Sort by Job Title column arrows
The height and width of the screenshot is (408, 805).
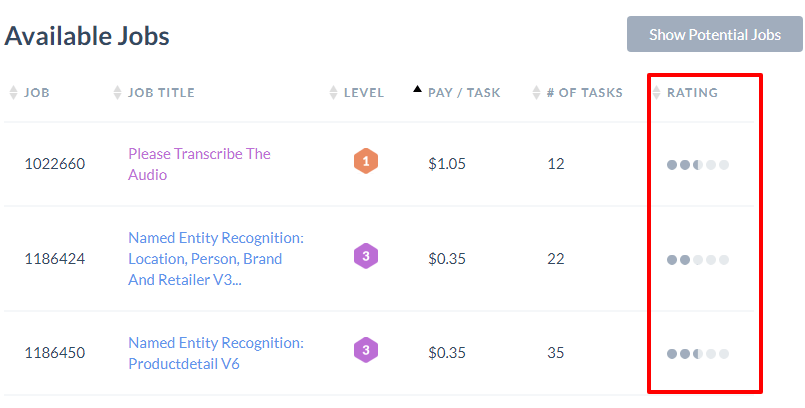(117, 93)
